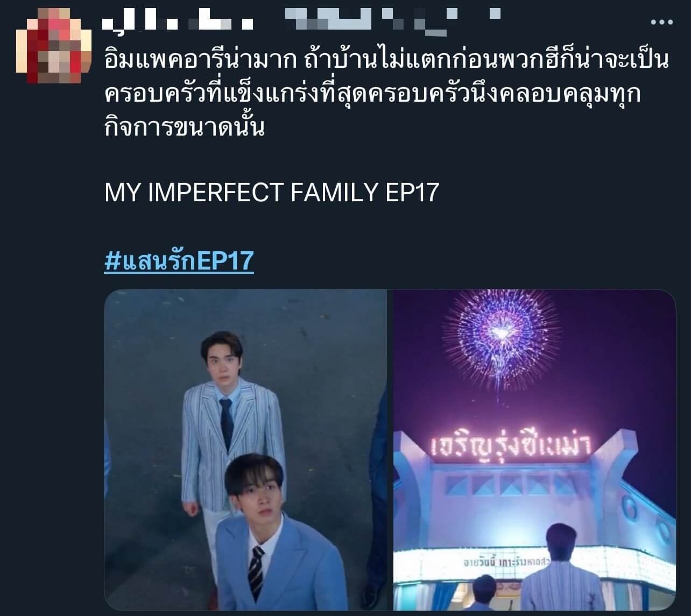The image size is (691, 616).
Task: Click the black tie of striped-suit man
Action: [x=227, y=424]
